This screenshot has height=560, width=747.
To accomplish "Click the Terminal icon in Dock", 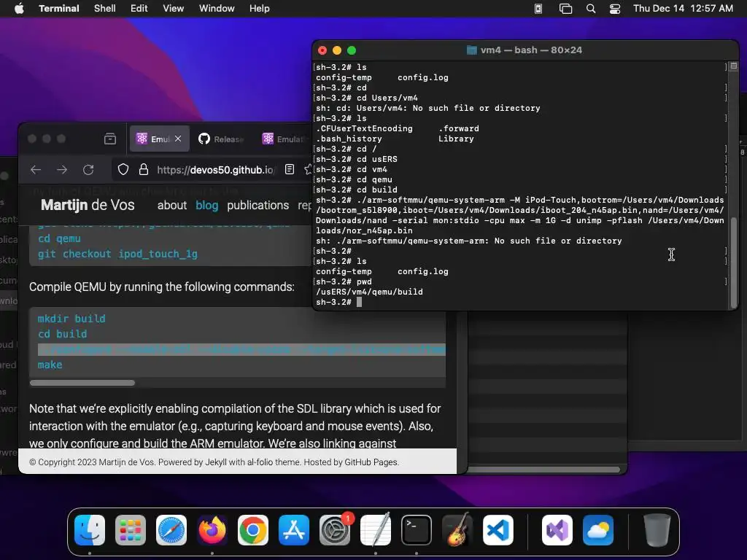I will [x=417, y=530].
